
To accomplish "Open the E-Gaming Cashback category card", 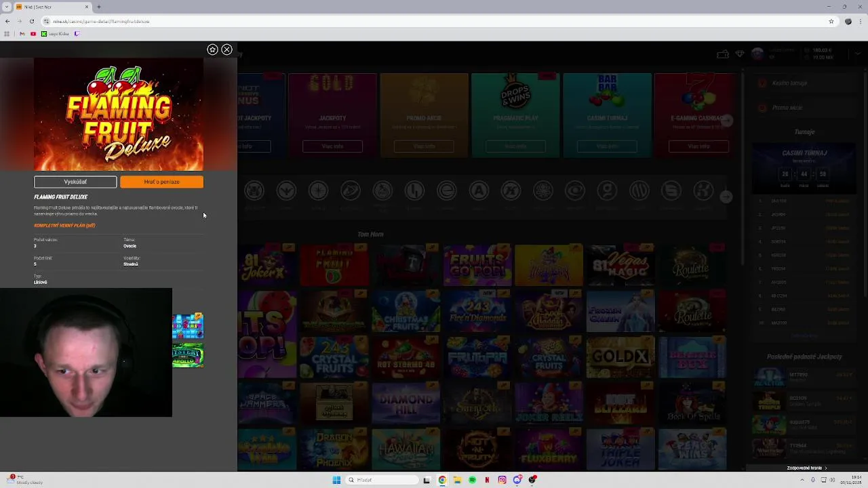I will pos(696,115).
